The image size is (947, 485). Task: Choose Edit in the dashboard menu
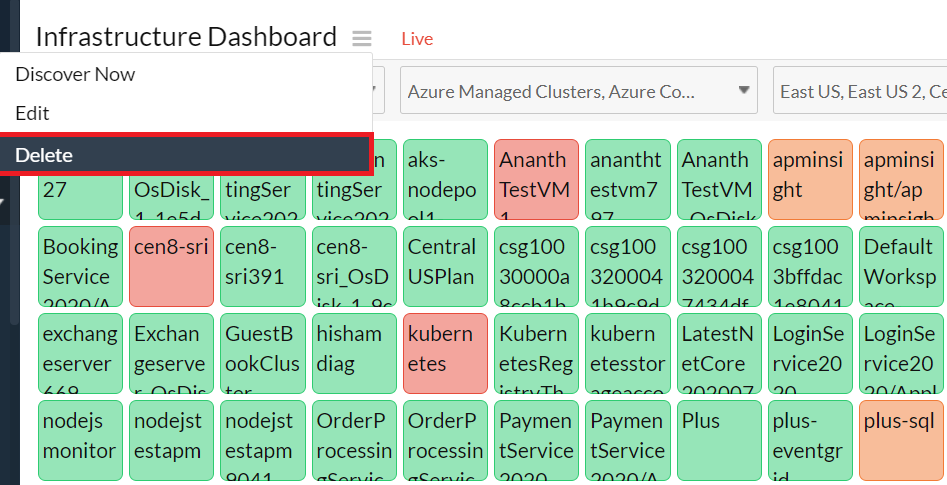[32, 113]
